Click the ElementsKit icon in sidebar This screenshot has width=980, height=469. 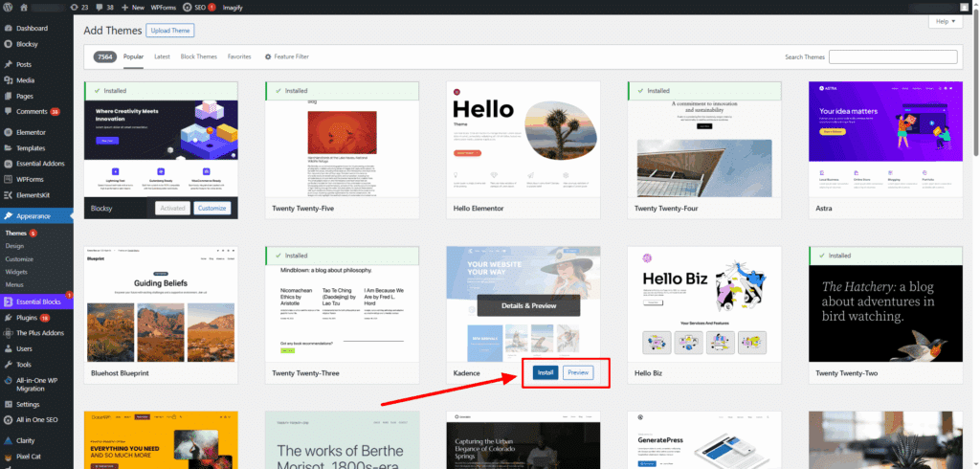tap(8, 194)
